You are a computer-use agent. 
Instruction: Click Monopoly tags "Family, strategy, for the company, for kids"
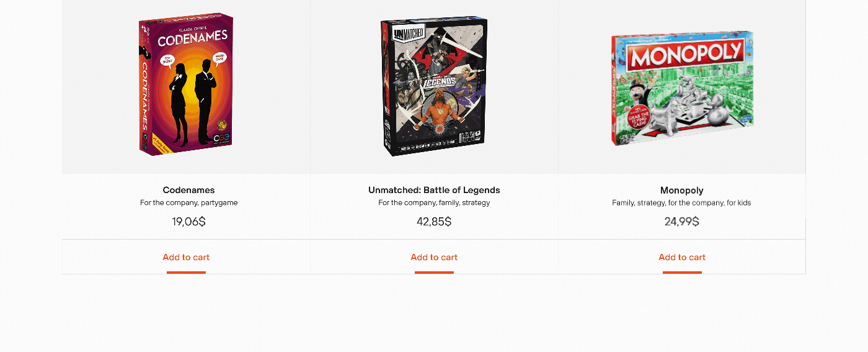681,203
